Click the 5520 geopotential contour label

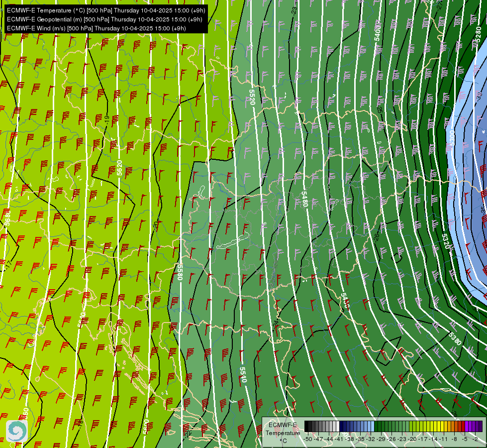252,97
